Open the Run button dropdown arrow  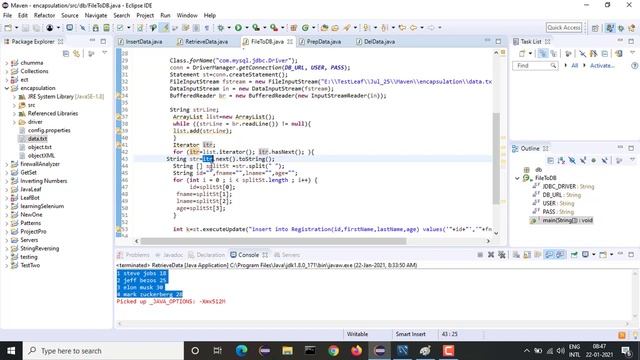click(x=247, y=28)
